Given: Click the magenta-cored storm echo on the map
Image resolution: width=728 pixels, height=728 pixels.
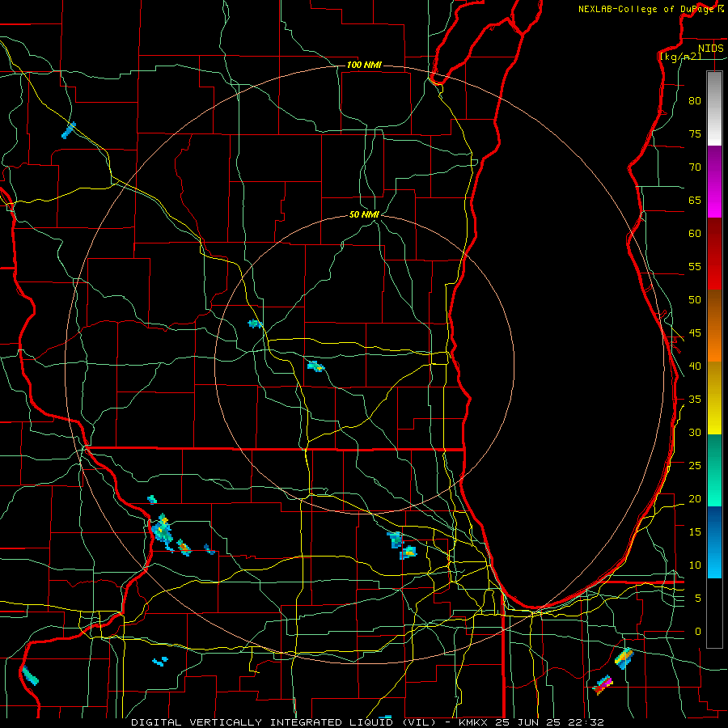Looking at the screenshot, I should (603, 685).
